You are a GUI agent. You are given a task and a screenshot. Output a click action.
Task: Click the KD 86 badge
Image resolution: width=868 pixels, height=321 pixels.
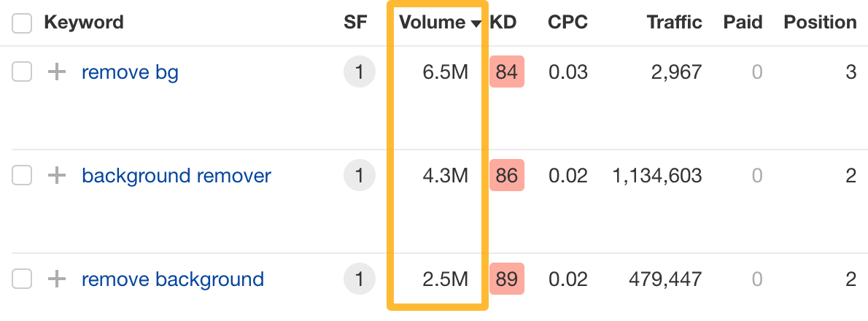[507, 176]
